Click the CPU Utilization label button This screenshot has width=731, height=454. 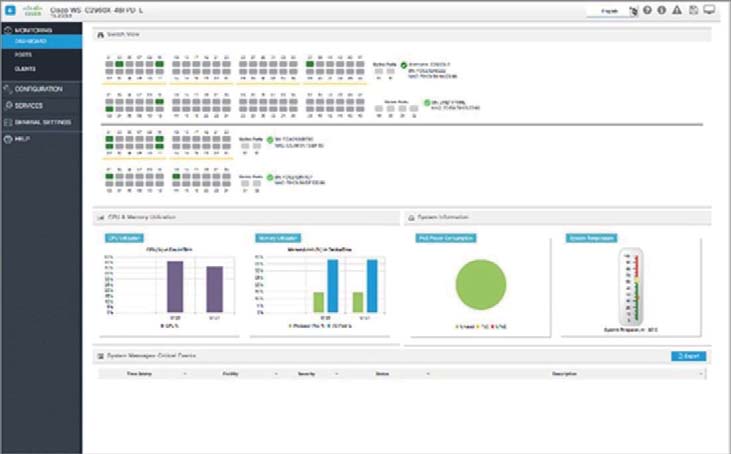click(120, 238)
